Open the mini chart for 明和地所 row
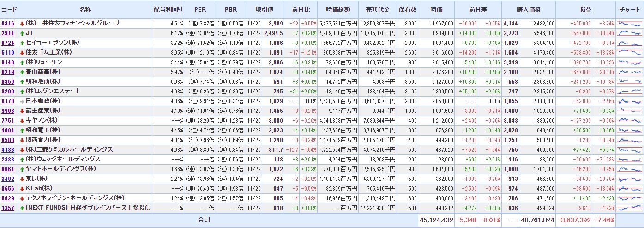 pyautogui.click(x=630, y=81)
